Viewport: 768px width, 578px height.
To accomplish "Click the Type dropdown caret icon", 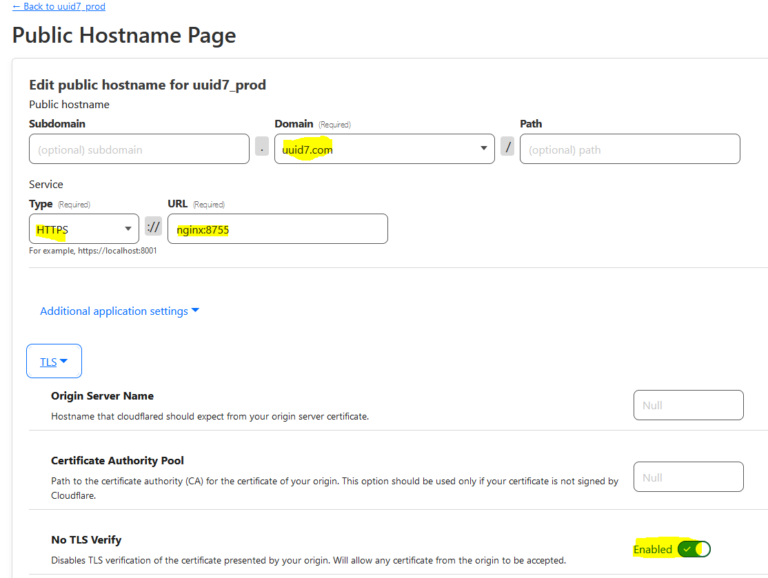I will pos(128,229).
